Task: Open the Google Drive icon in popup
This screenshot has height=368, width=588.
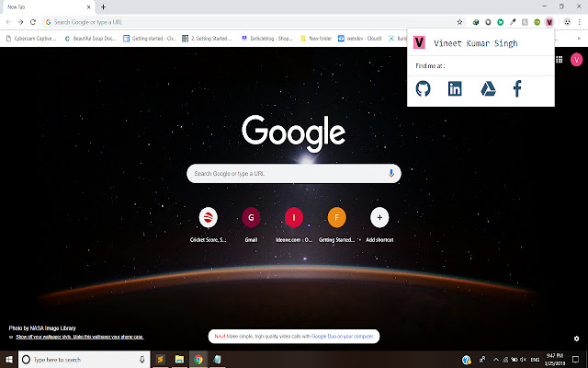Action: [488, 89]
